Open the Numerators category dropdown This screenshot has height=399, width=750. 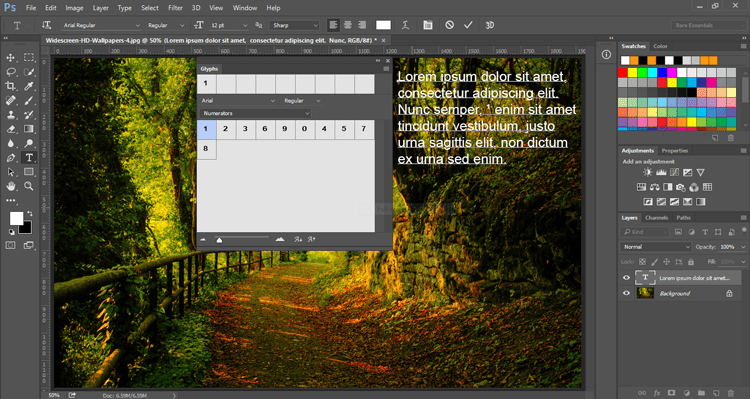click(255, 113)
